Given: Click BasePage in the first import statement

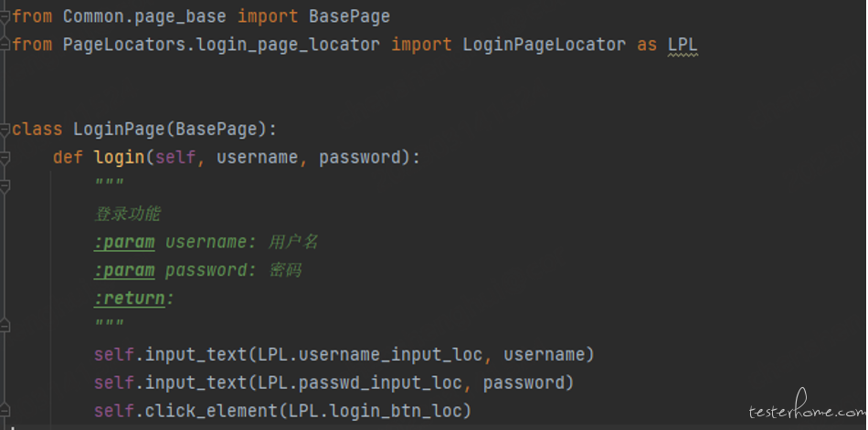Looking at the screenshot, I should click(349, 16).
